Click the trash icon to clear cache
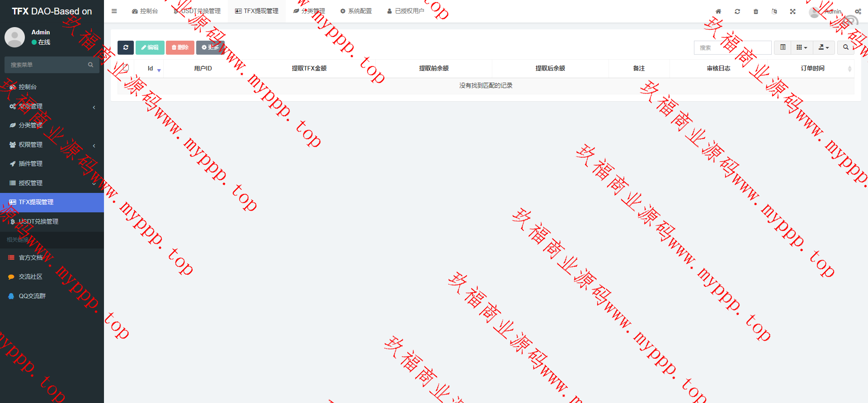This screenshot has width=868, height=403. click(x=756, y=11)
